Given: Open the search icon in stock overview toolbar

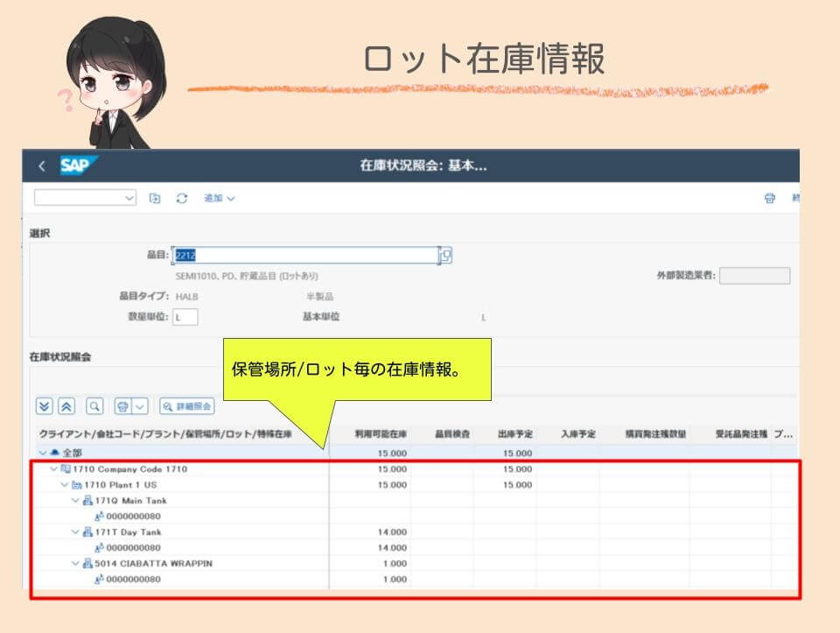Looking at the screenshot, I should pos(94,405).
